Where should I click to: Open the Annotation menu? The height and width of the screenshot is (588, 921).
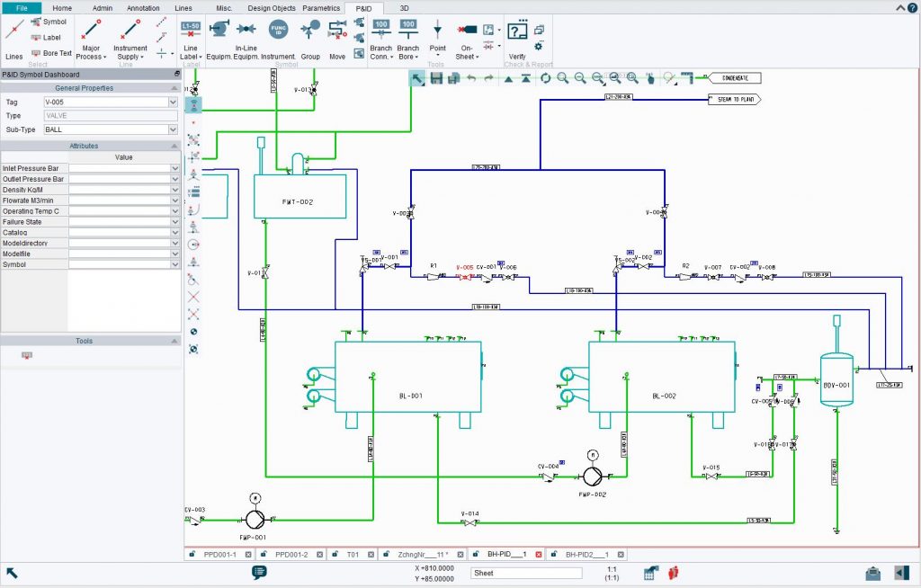(141, 8)
